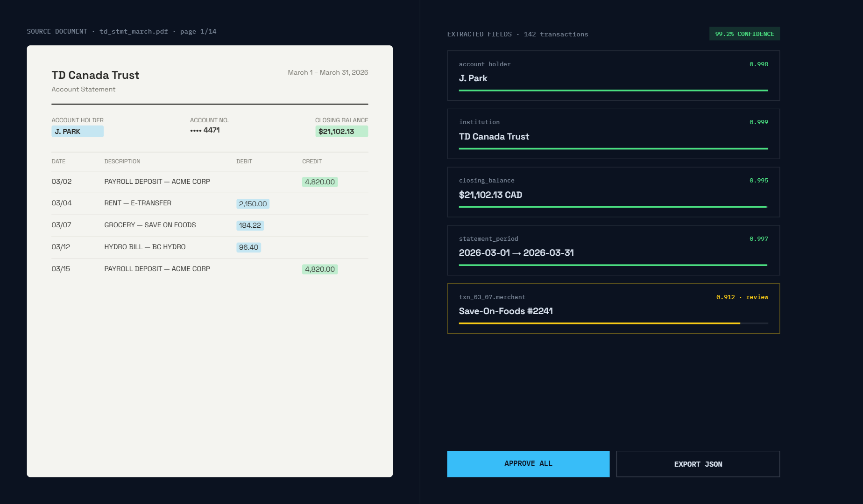Image resolution: width=863 pixels, height=504 pixels.
Task: Select the 96.40 hydro debit amount
Action: (x=248, y=247)
